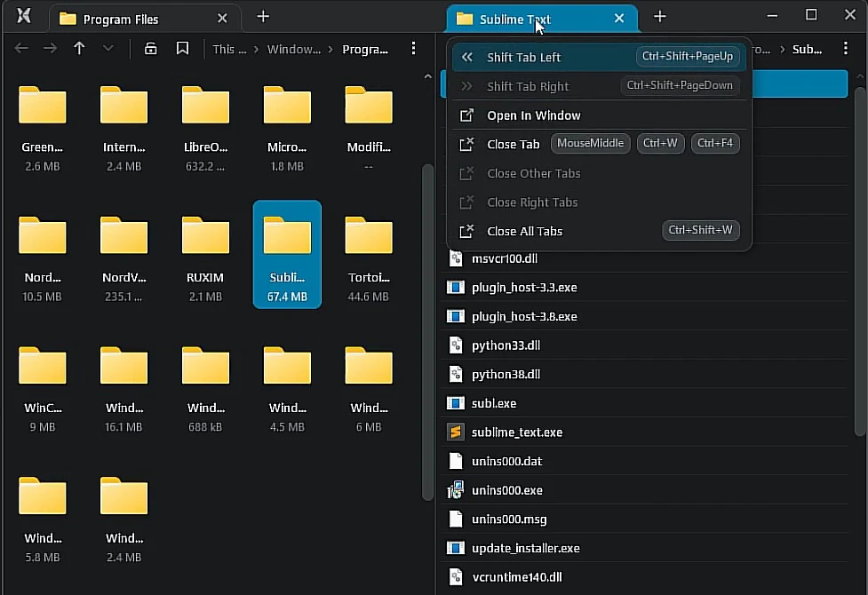Select the Tortoi... folder
Screen dimensions: 868x595
[369, 255]
